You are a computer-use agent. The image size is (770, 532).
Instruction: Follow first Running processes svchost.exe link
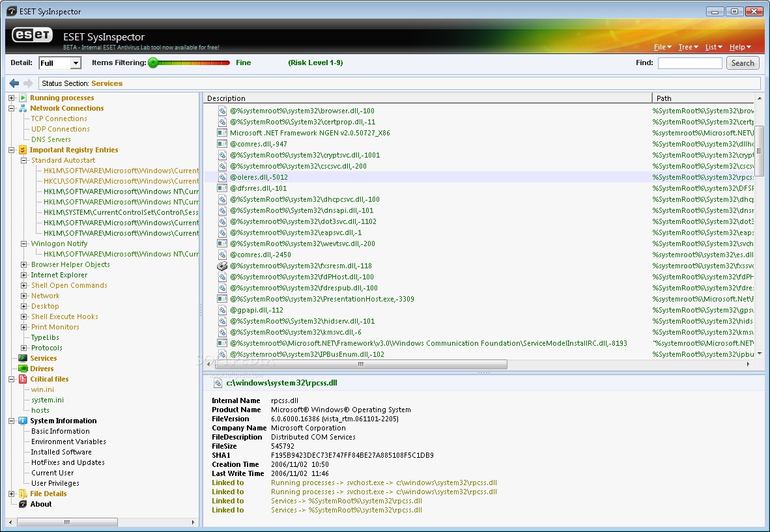coord(384,483)
